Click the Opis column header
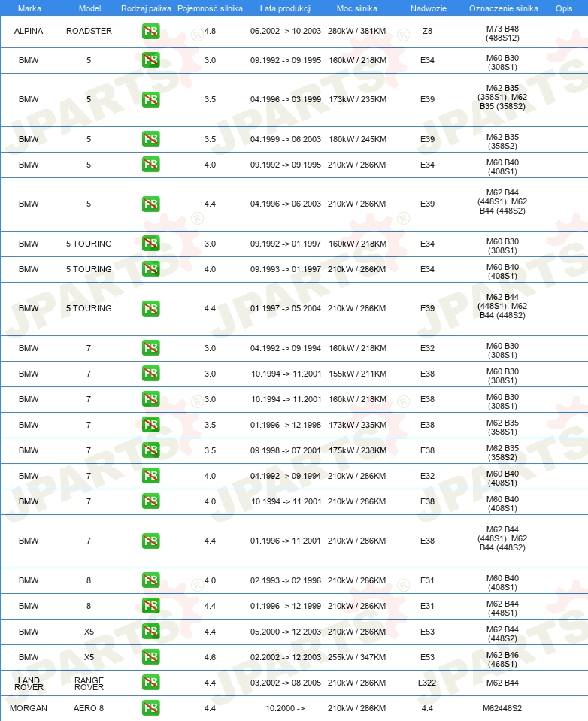Screen dimensions: 588x721 (564, 8)
